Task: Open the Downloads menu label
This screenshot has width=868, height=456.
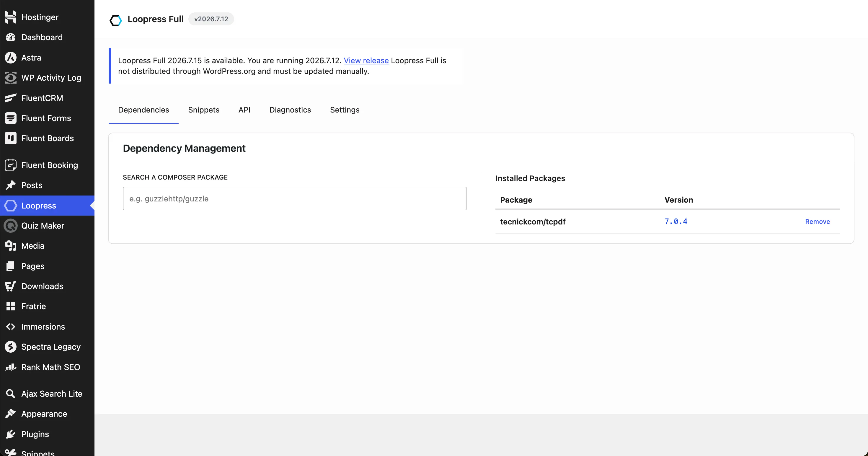Action: tap(42, 286)
